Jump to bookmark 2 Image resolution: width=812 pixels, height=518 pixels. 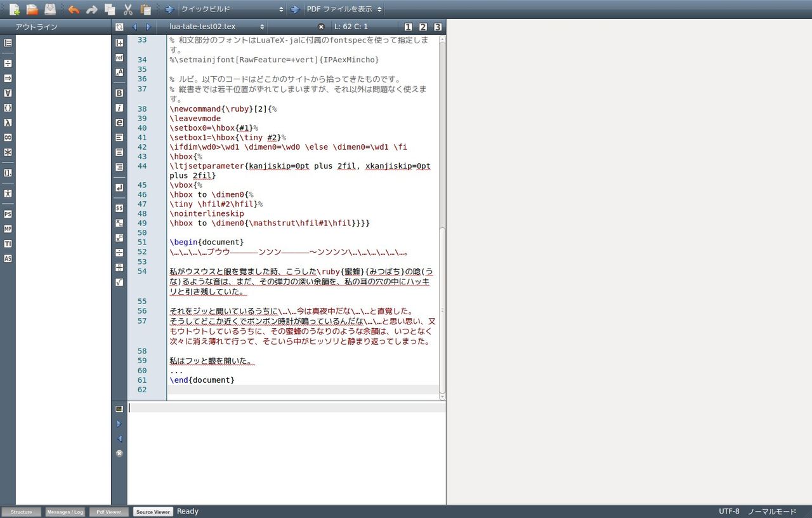(423, 27)
